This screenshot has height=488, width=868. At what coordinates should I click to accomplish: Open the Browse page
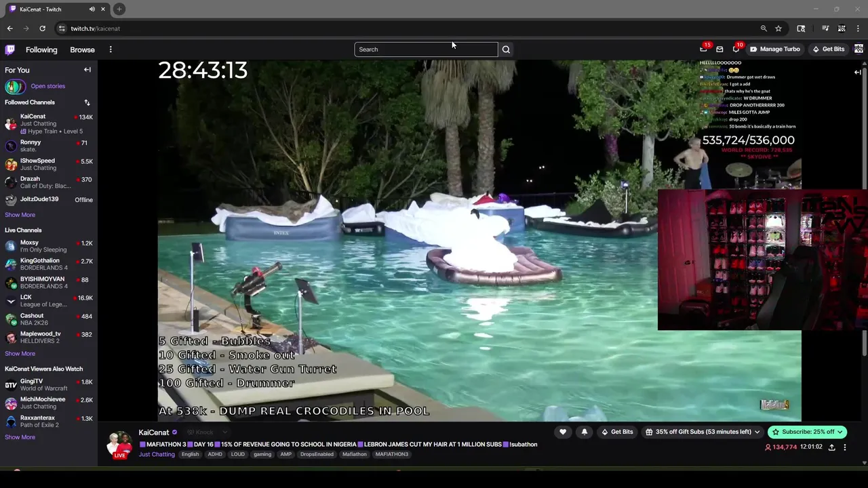[x=82, y=49]
